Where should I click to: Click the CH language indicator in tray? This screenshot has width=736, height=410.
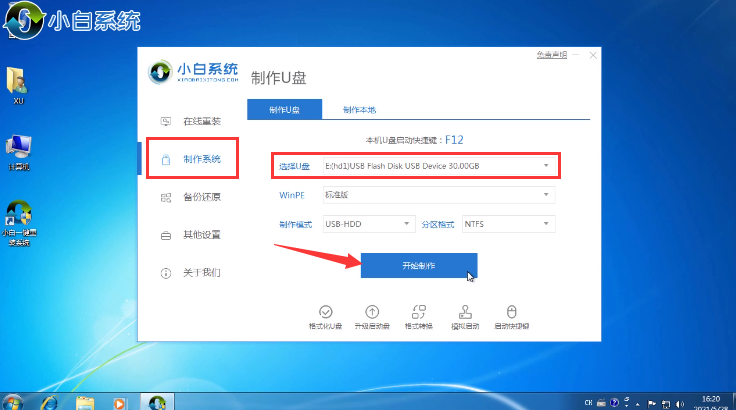[x=588, y=402]
